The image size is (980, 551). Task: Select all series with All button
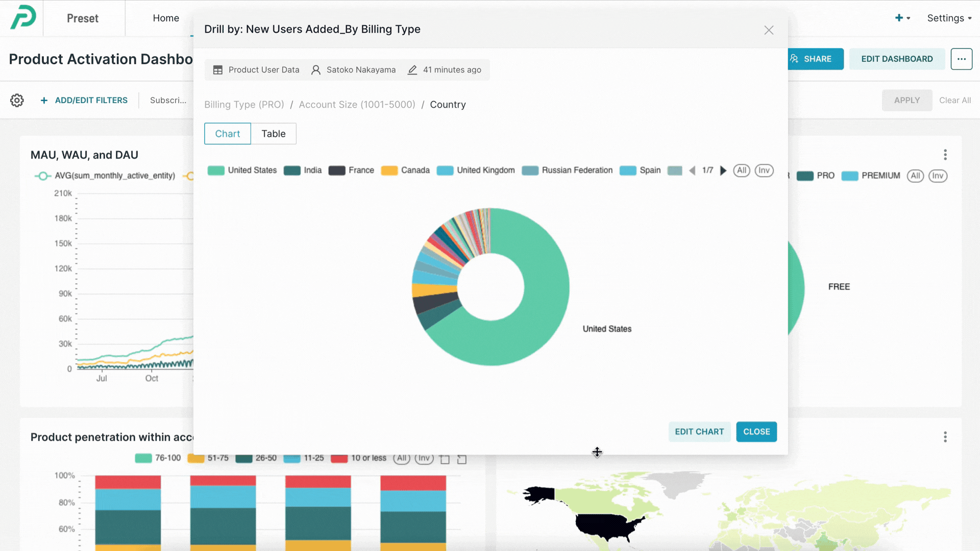coord(741,170)
